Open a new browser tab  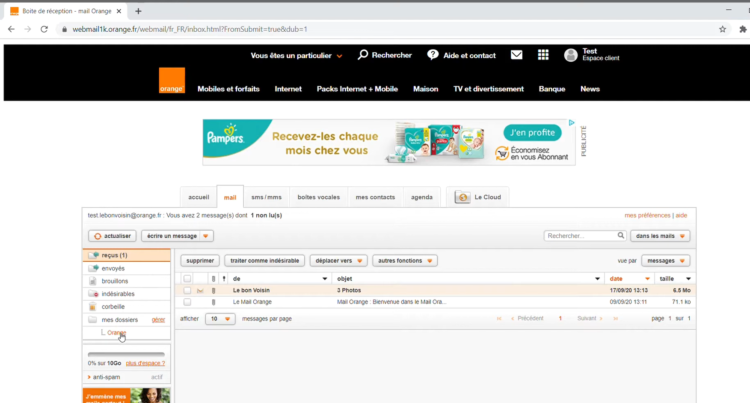click(x=138, y=11)
